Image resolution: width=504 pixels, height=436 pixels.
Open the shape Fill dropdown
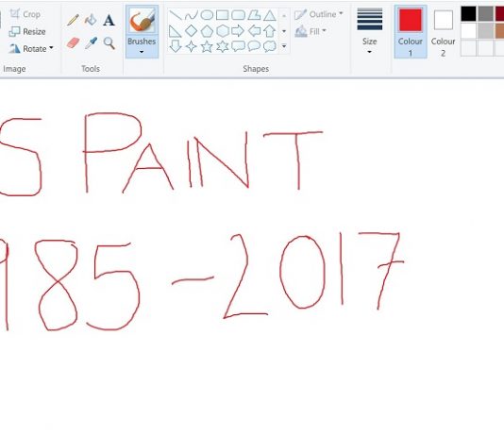[x=311, y=31]
